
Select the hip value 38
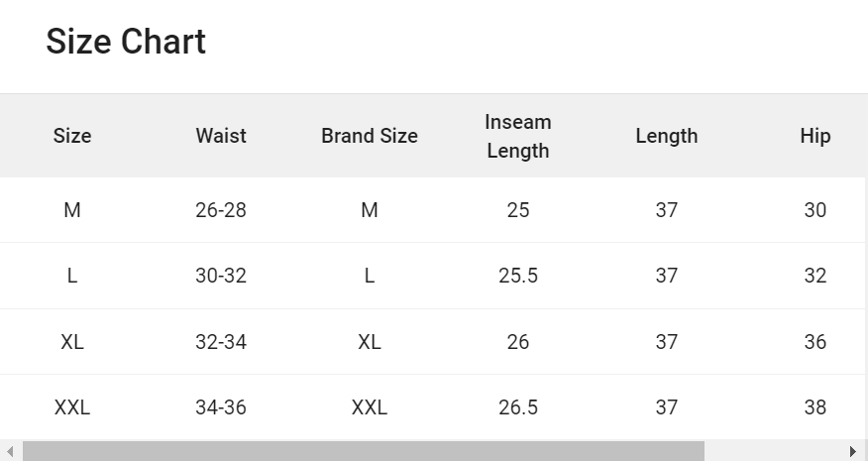point(814,407)
